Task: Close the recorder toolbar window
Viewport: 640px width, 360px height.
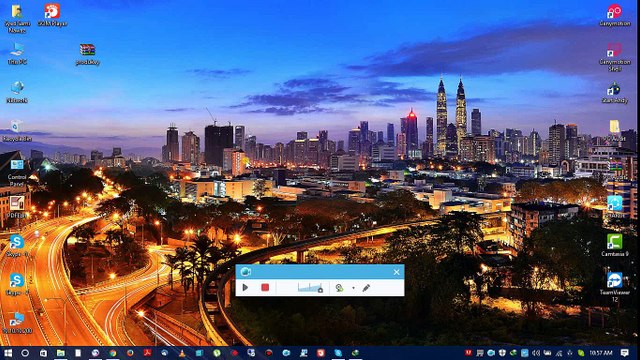Action: 396,272
